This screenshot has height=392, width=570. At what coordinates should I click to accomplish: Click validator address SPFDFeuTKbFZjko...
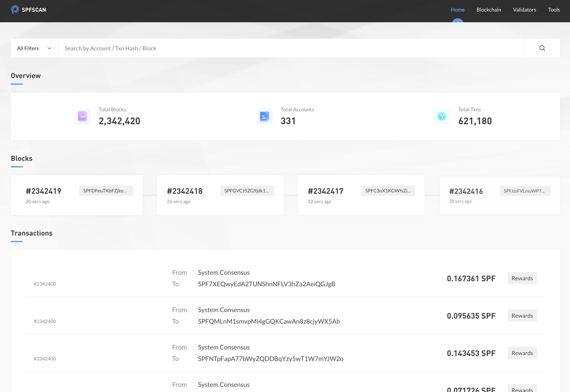(x=106, y=191)
